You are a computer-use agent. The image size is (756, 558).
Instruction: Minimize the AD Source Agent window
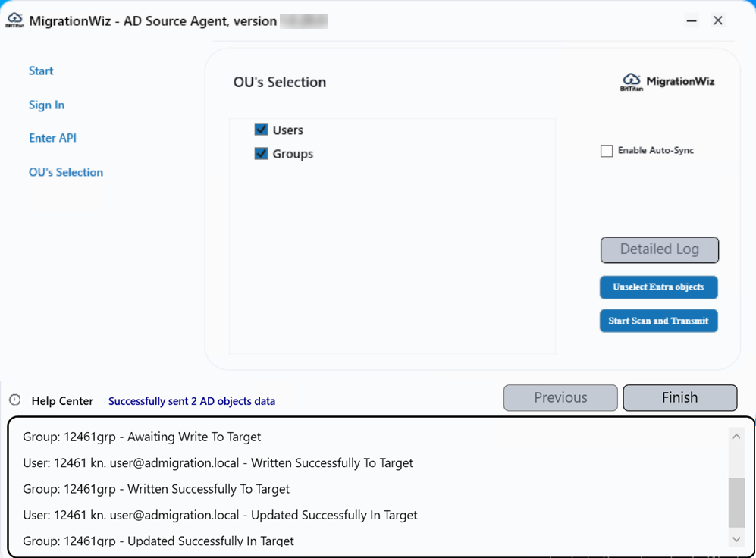692,20
